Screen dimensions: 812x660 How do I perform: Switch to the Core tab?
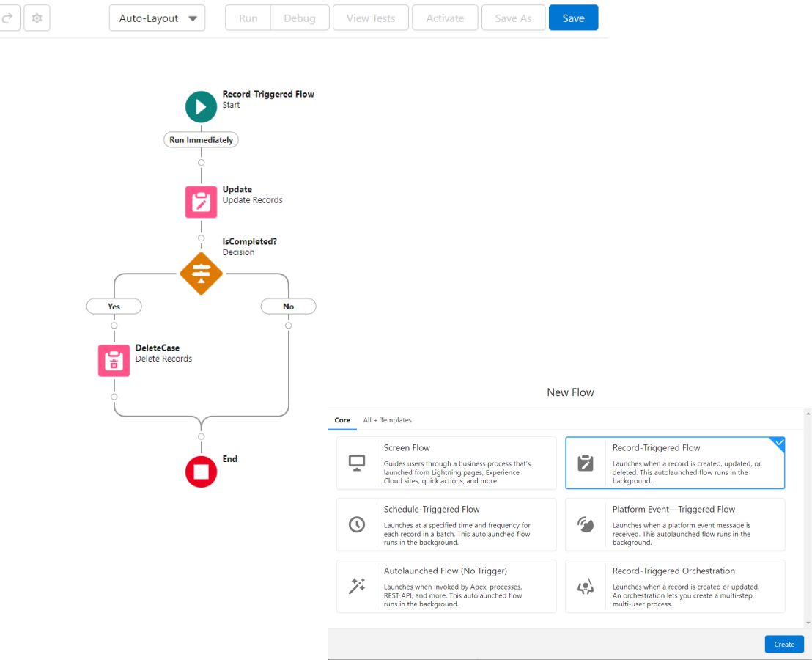click(342, 420)
